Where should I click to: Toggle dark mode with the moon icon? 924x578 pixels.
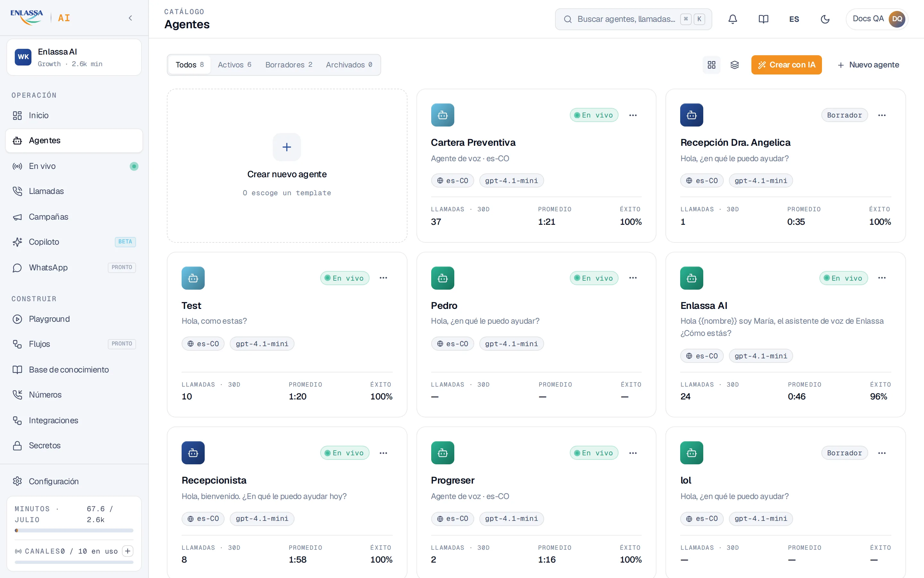825,19
